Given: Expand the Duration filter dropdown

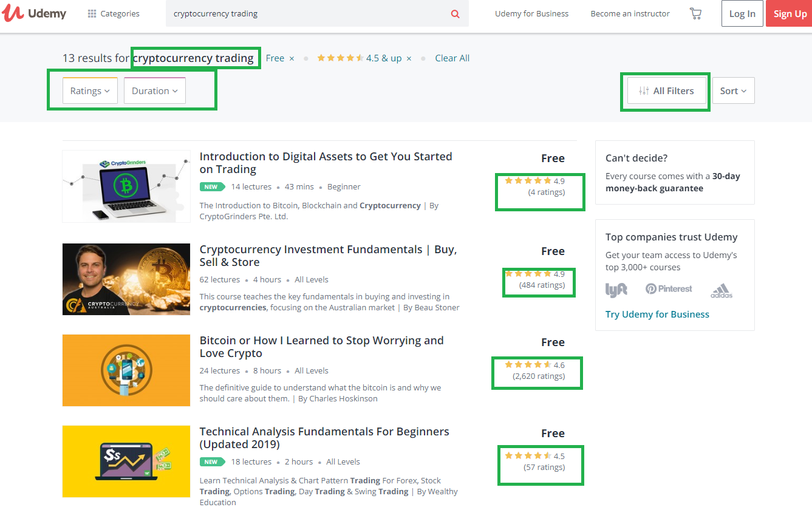Looking at the screenshot, I should (x=155, y=90).
